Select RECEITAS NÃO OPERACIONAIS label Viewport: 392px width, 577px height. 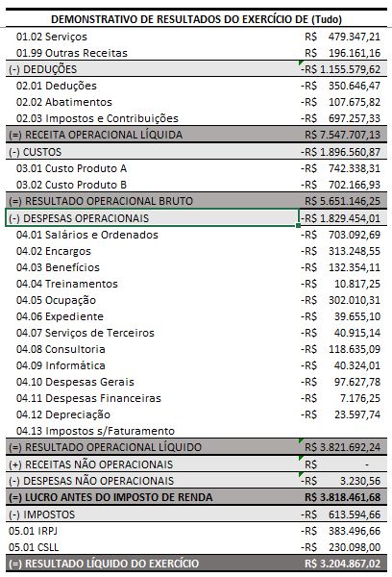click(x=91, y=464)
